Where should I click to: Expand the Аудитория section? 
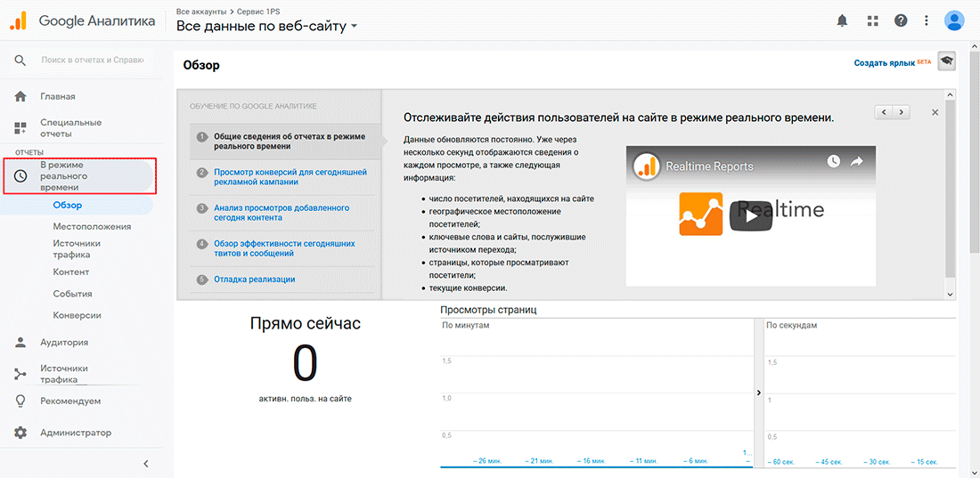[64, 343]
